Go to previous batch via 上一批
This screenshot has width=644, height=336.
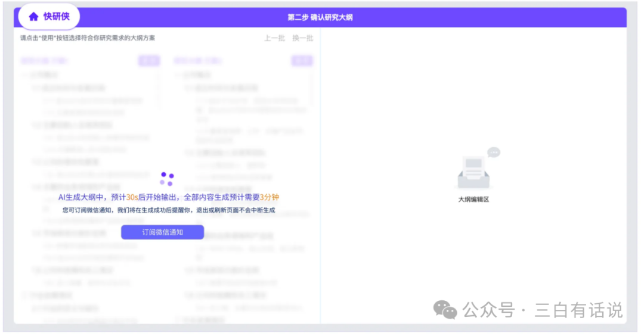click(x=274, y=38)
